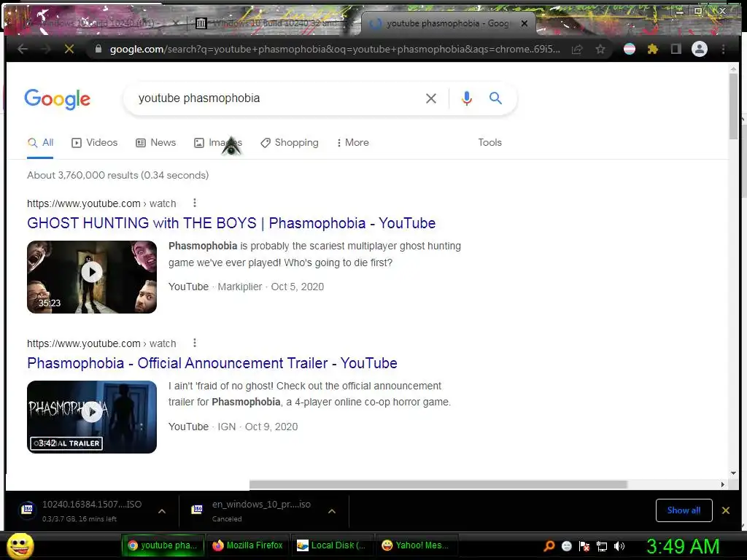Open Yahoo! Messenger from taskbar
747x560 pixels.
[417, 545]
